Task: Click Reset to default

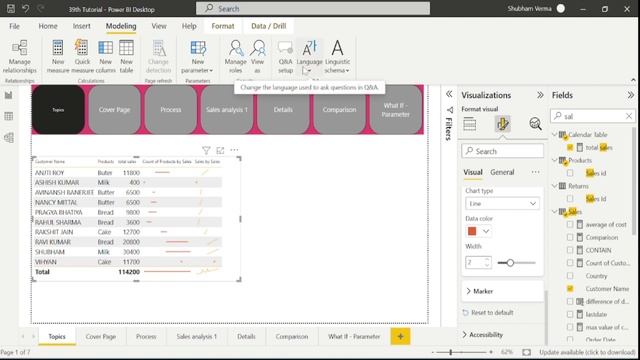Action: tap(488, 313)
